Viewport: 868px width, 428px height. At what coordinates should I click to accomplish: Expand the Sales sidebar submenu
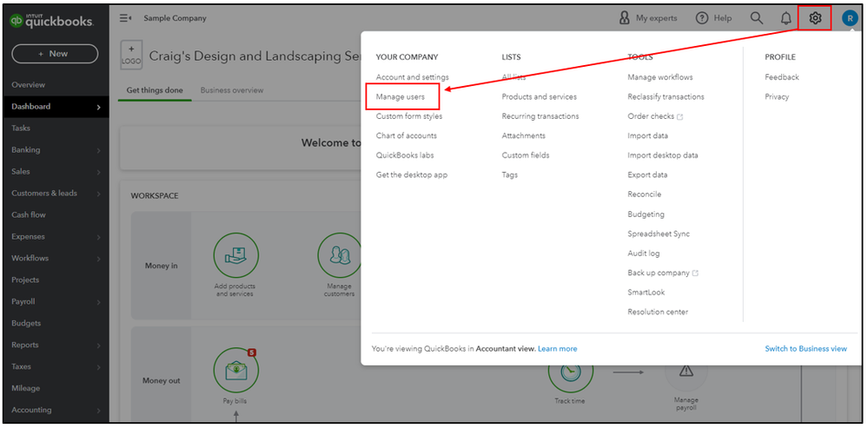coord(98,172)
